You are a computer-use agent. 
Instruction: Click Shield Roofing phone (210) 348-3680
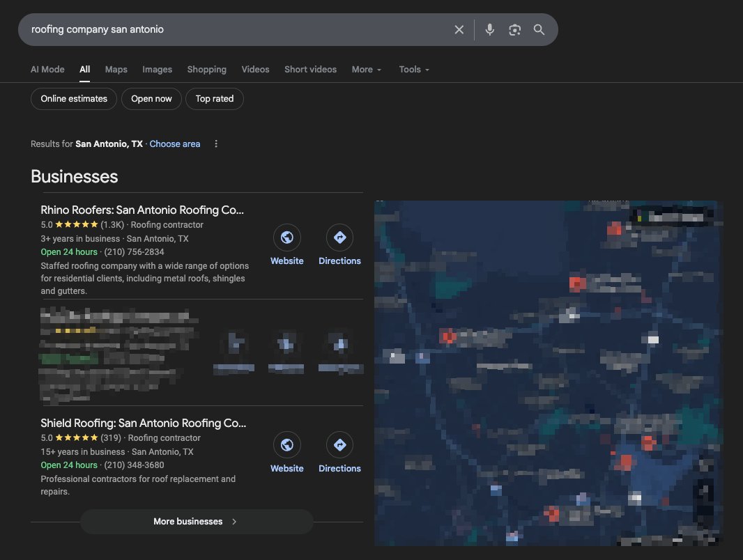click(x=134, y=465)
